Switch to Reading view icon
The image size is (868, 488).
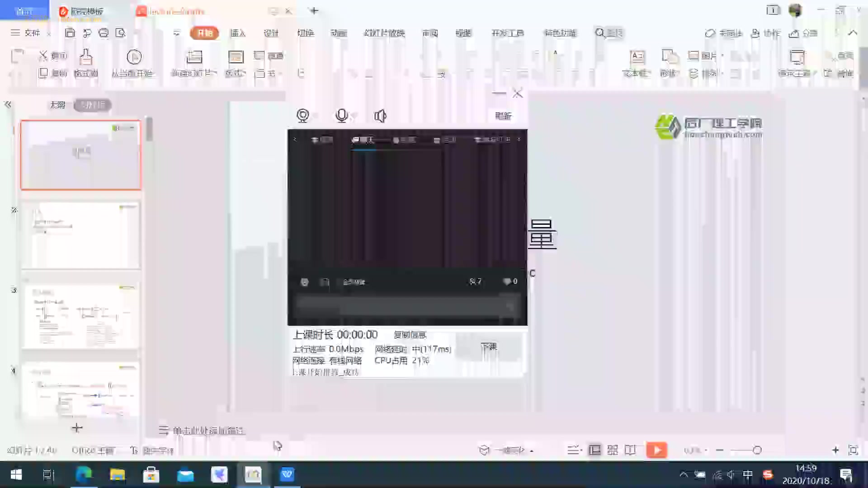coord(630,450)
